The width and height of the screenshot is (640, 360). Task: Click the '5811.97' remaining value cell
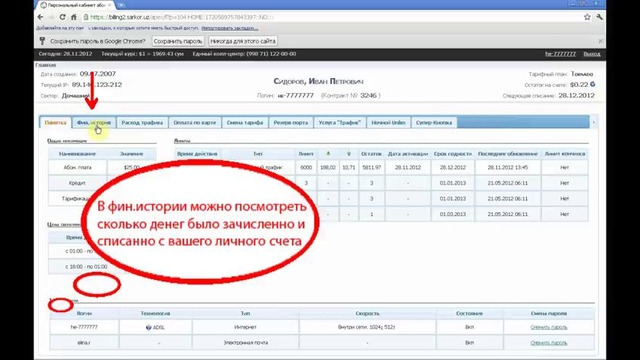tap(371, 167)
